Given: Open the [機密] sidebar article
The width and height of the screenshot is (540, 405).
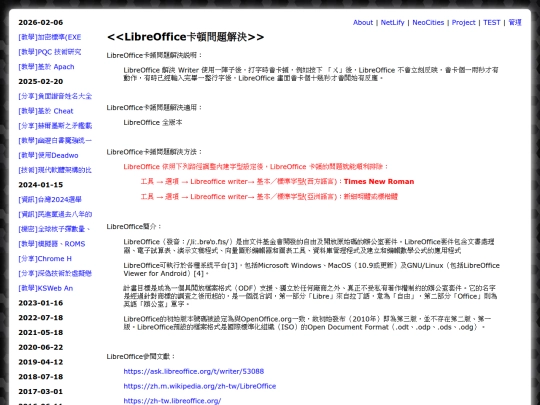Looking at the screenshot, I should click(x=54, y=229).
